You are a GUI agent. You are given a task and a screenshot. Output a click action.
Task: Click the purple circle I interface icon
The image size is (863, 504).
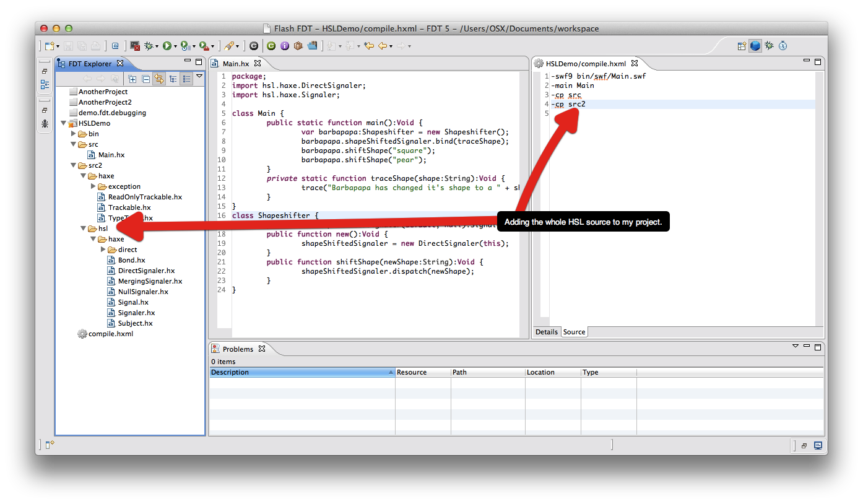click(285, 46)
